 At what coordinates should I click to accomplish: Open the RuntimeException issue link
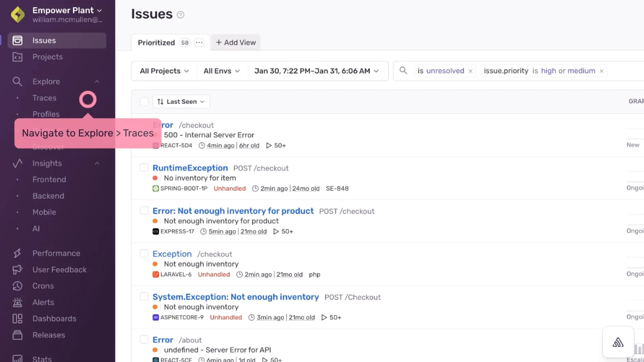coord(190,168)
